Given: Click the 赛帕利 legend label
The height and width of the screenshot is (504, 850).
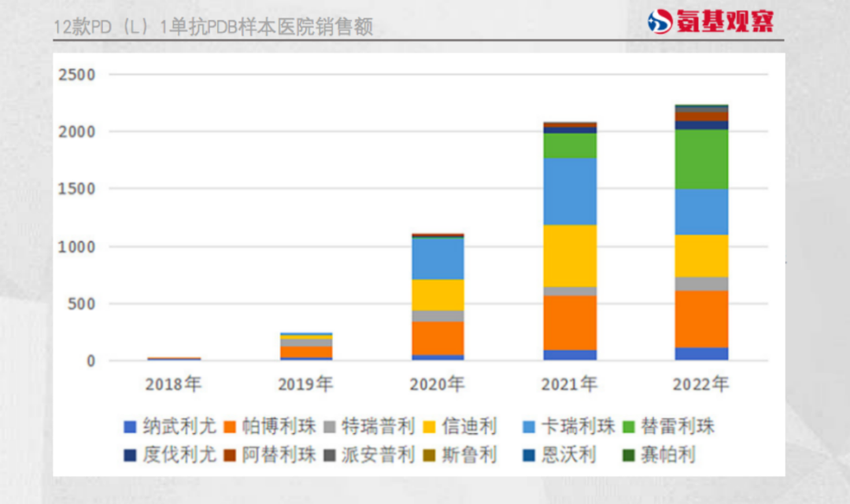Looking at the screenshot, I should (x=668, y=454).
